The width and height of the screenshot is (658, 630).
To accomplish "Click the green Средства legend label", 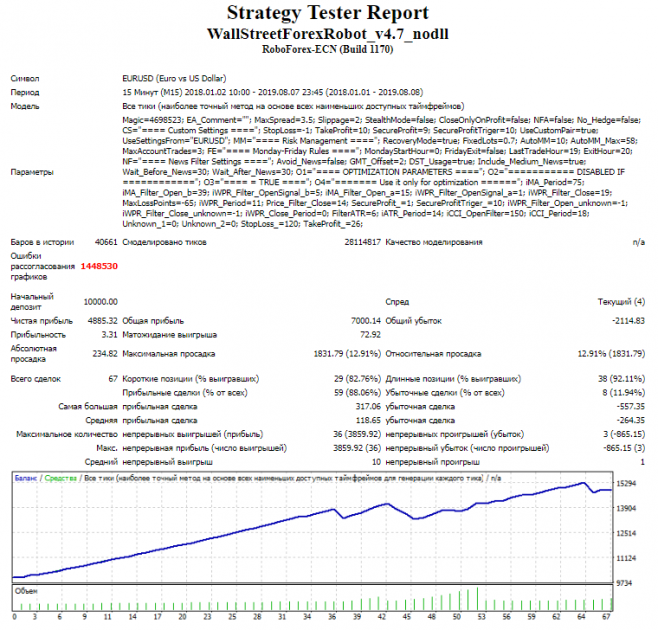I will pos(61,478).
